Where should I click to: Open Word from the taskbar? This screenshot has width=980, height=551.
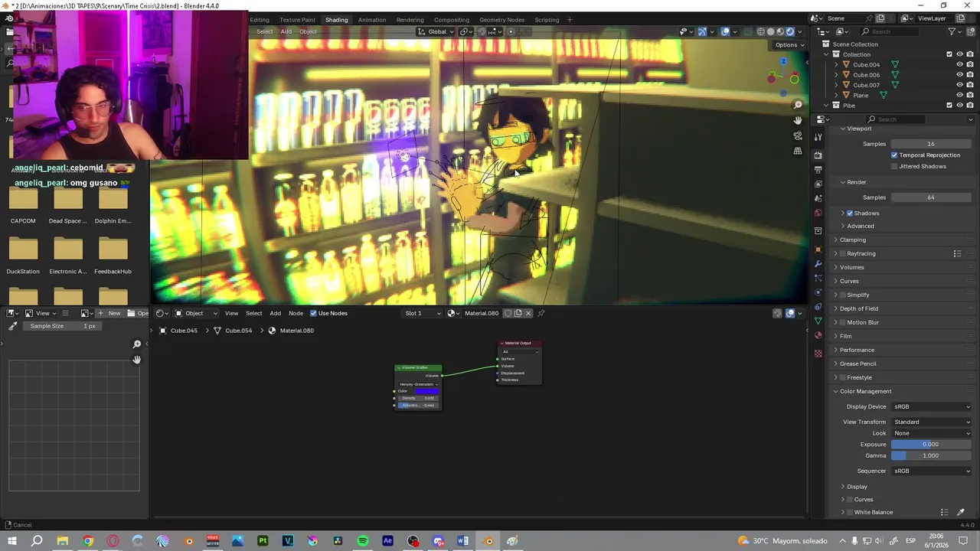tap(462, 541)
